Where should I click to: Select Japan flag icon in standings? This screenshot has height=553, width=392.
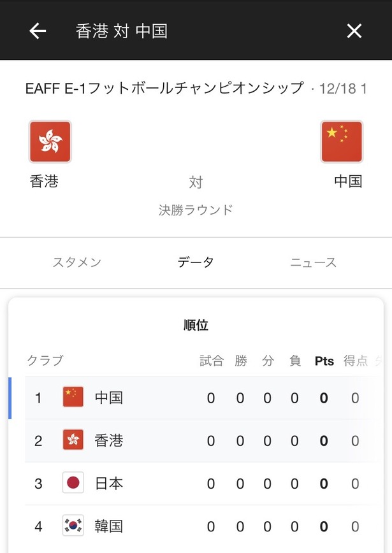73,482
